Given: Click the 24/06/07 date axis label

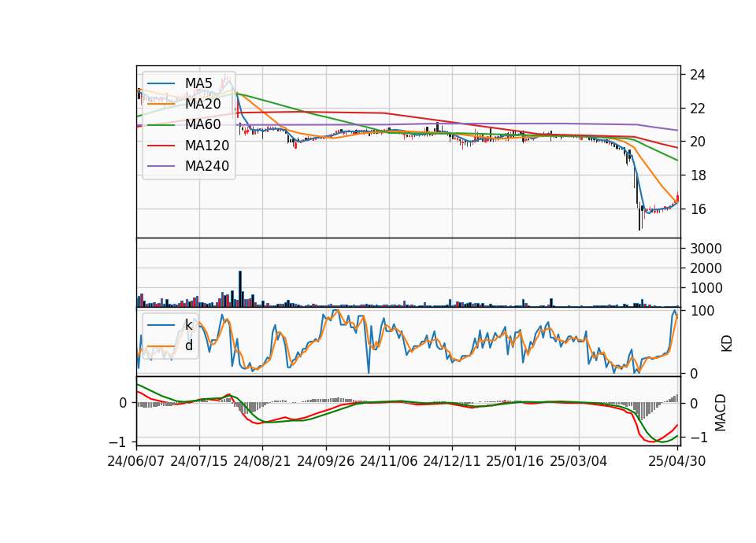Looking at the screenshot, I should (136, 461).
